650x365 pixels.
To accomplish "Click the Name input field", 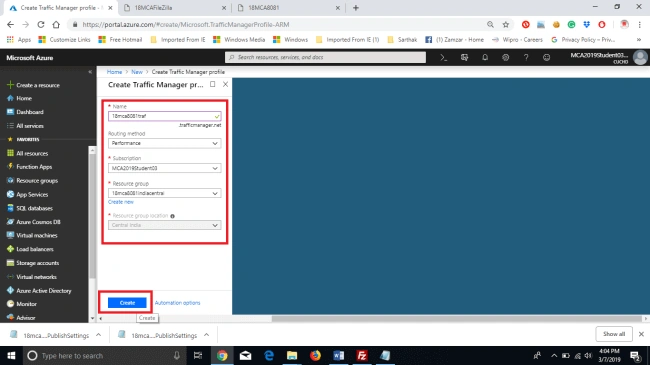I will pos(165,116).
